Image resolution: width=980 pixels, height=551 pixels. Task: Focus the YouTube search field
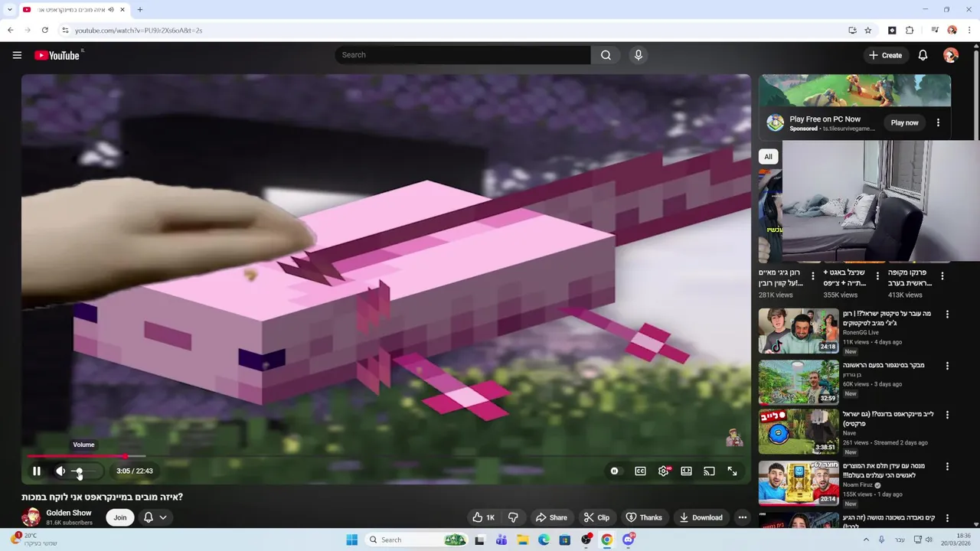462,55
